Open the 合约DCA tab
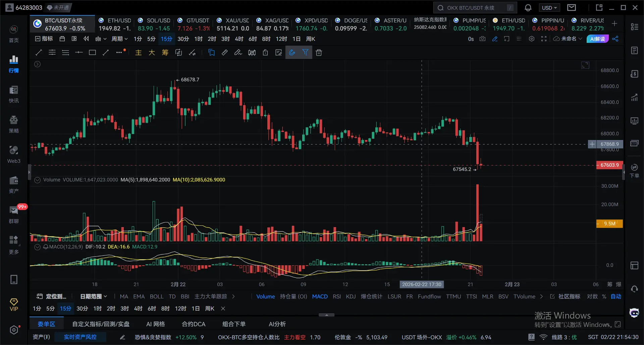The image size is (644, 345). tap(194, 324)
